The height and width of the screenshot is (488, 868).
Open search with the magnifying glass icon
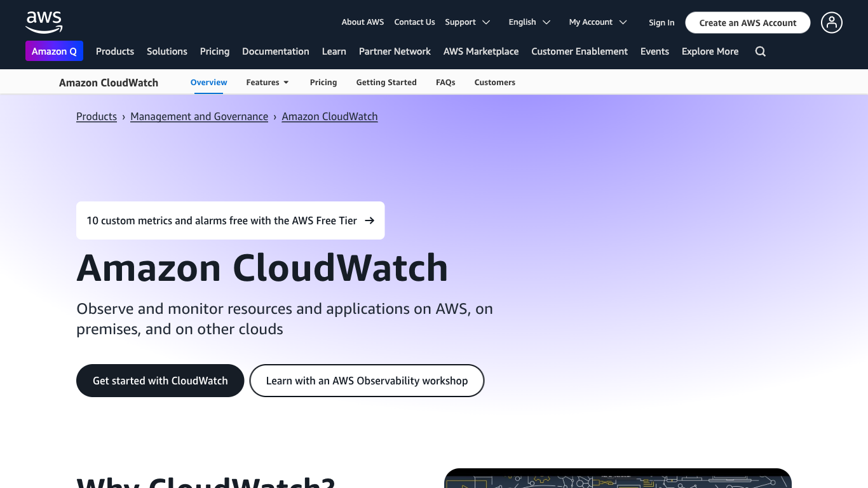pos(760,51)
